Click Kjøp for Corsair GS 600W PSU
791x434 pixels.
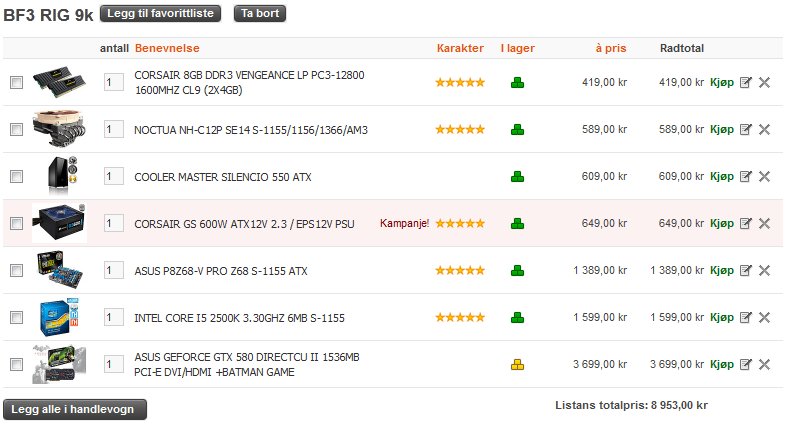(x=722, y=223)
